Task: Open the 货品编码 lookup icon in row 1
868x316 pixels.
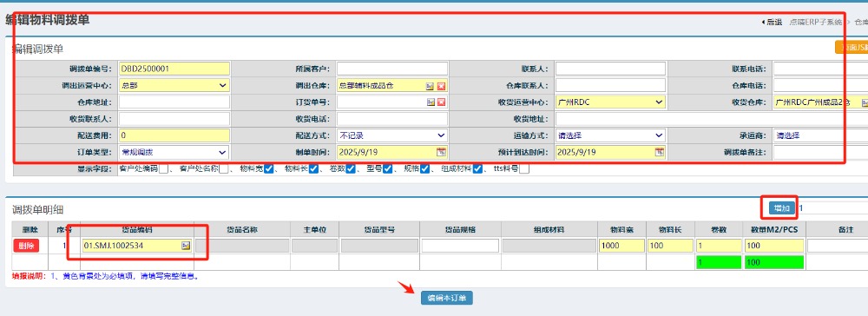Action: (x=186, y=246)
